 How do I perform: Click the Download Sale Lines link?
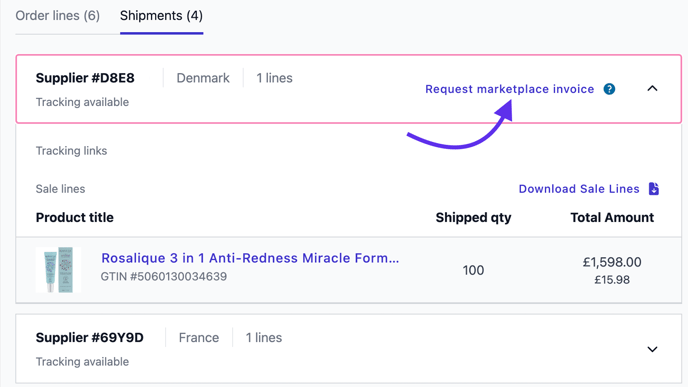[579, 189]
